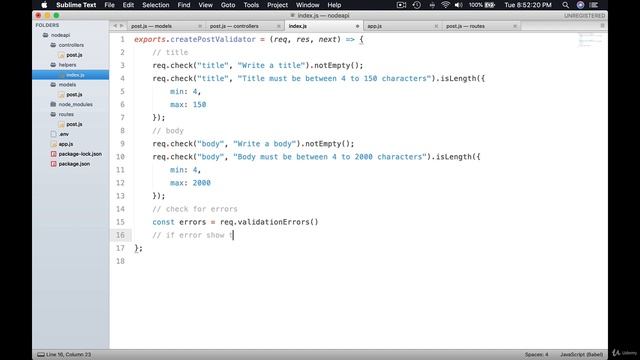Click unsaved dot on index.js tab
The width and height of the screenshot is (640, 360).
tap(358, 26)
